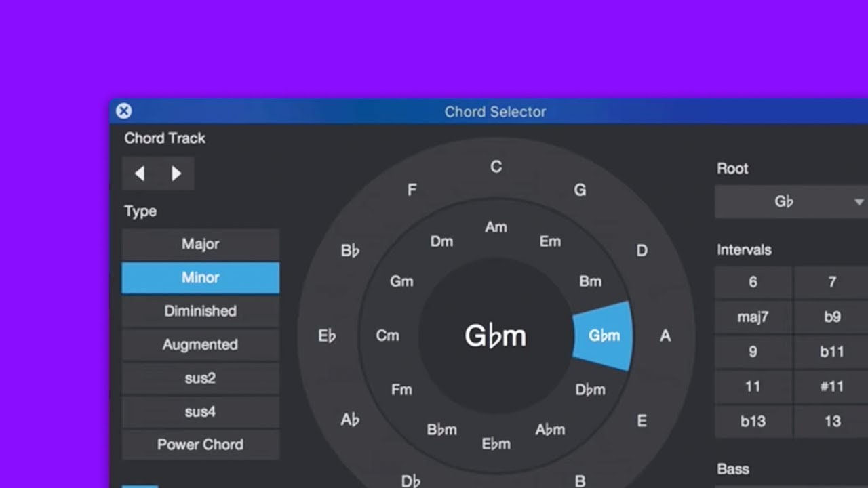Choose Am on the inner wheel
The width and height of the screenshot is (868, 488).
(496, 228)
